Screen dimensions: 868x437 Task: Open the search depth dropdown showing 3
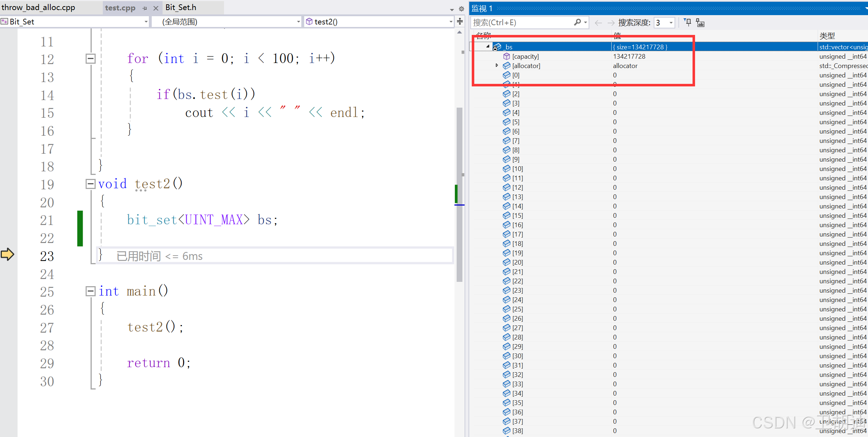671,23
